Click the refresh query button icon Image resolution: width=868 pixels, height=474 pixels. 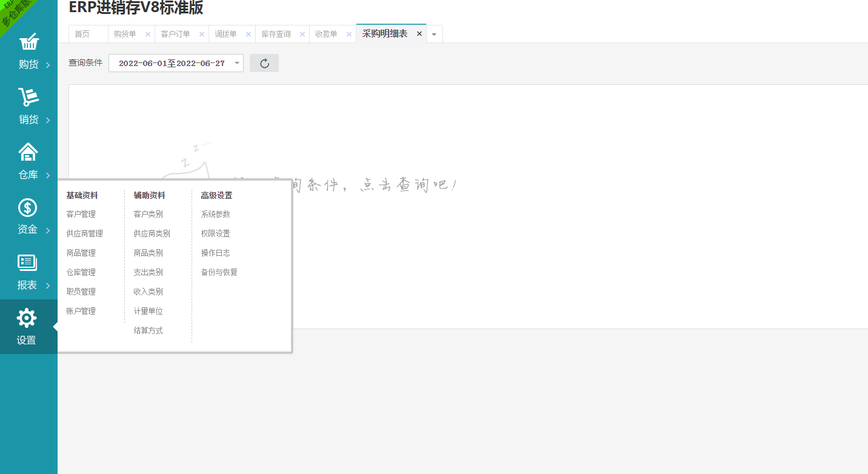pyautogui.click(x=264, y=63)
